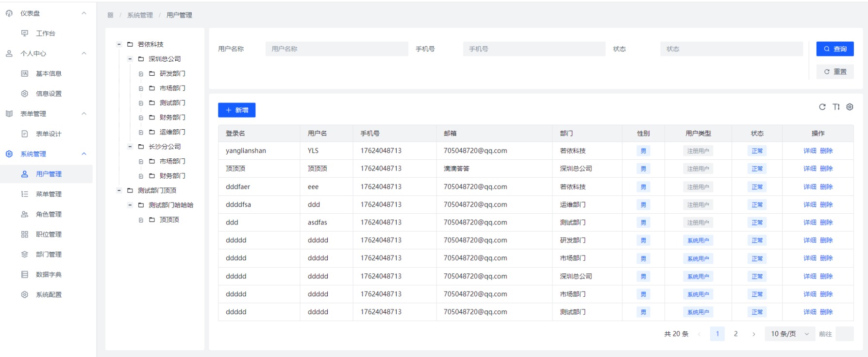Click the 信息设置 gear icon
The width and height of the screenshot is (868, 357).
click(25, 93)
